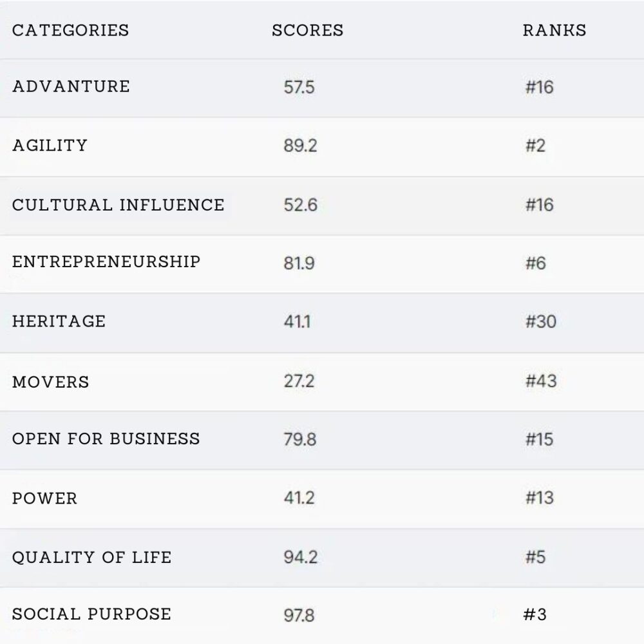
Task: Select the POWER category label
Action: tap(44, 498)
